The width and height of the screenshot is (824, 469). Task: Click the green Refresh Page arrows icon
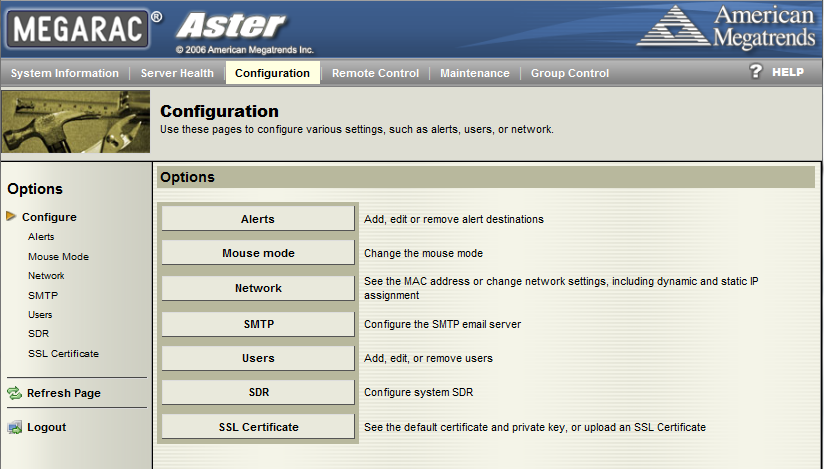(x=14, y=393)
